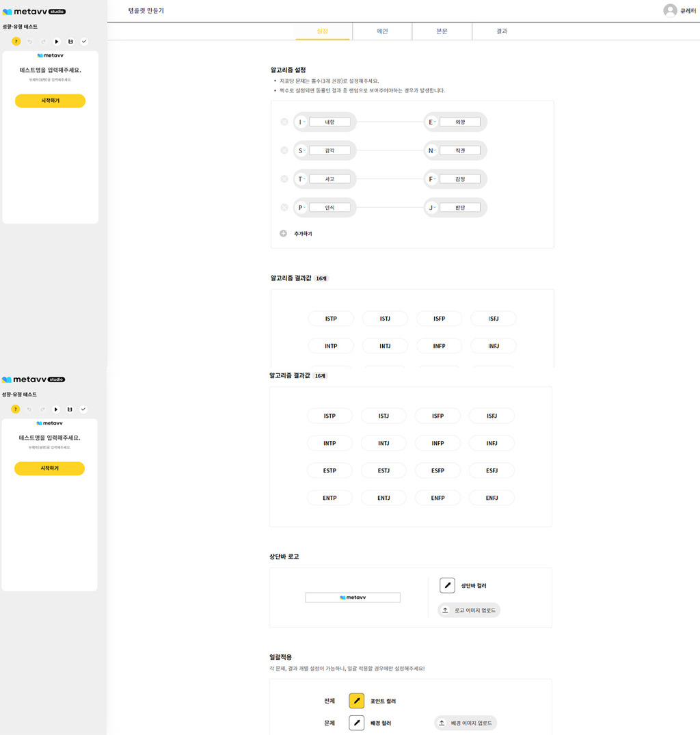Switch to the 메인 tab
The width and height of the screenshot is (700, 735).
382,31
